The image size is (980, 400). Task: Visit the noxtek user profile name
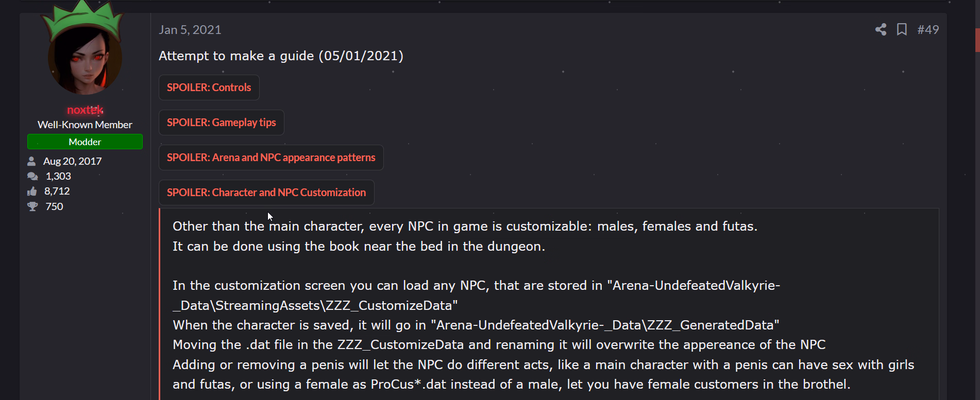pos(85,110)
